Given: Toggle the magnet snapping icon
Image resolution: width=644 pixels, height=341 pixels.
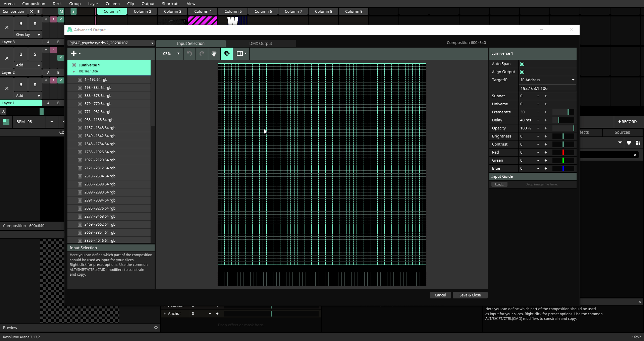Looking at the screenshot, I should tap(227, 54).
